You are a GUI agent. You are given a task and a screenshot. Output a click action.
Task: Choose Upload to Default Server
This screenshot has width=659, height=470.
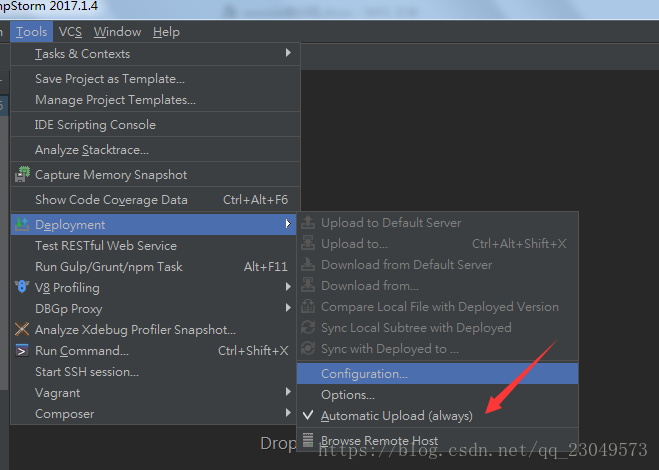click(x=438, y=222)
